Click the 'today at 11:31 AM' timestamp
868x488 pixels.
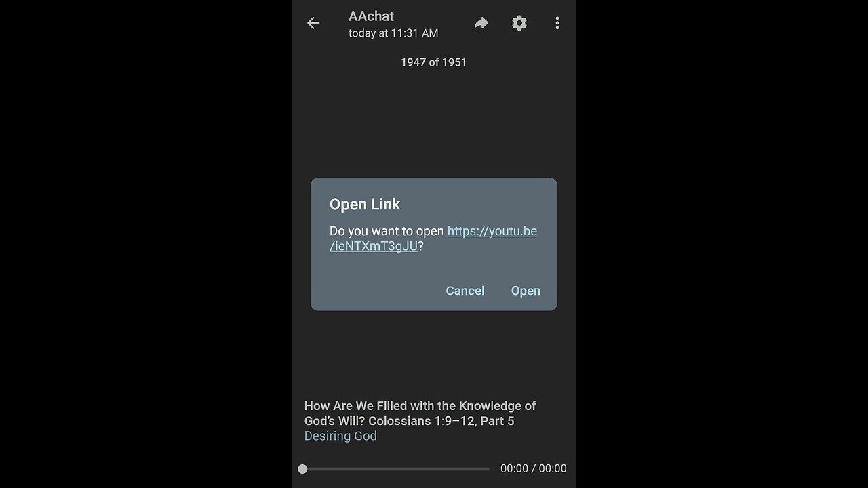pyautogui.click(x=393, y=33)
